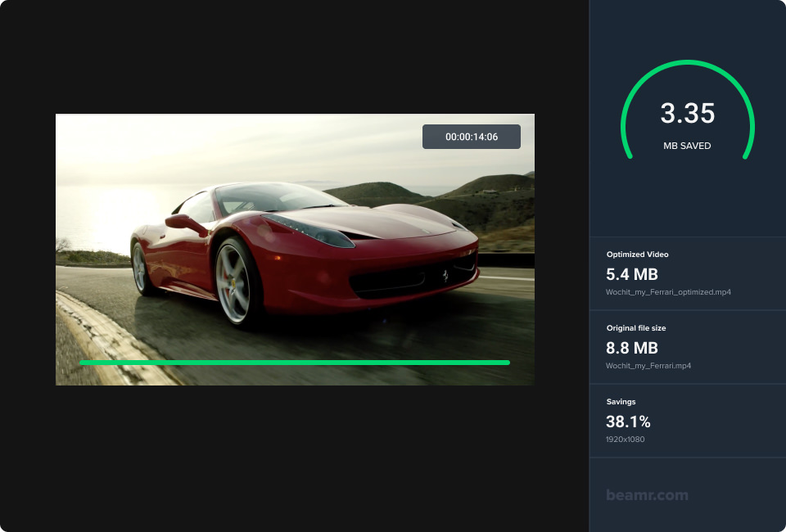Click the green MB saved gauge arc
This screenshot has width=786, height=532.
(687, 109)
